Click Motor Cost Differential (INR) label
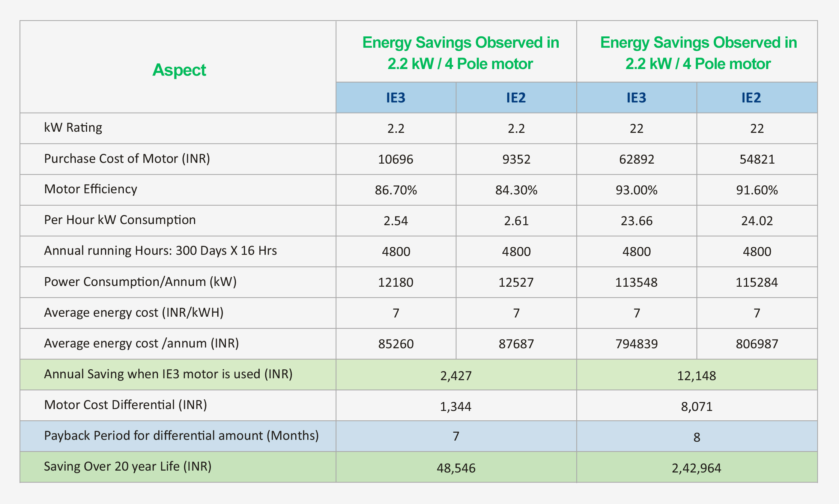Image resolution: width=839 pixels, height=504 pixels. coord(125,405)
